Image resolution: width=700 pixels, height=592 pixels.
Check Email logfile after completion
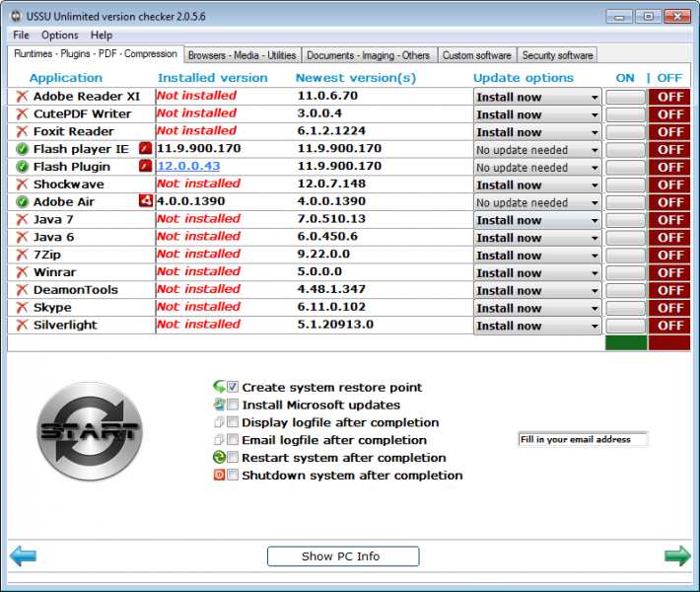233,440
